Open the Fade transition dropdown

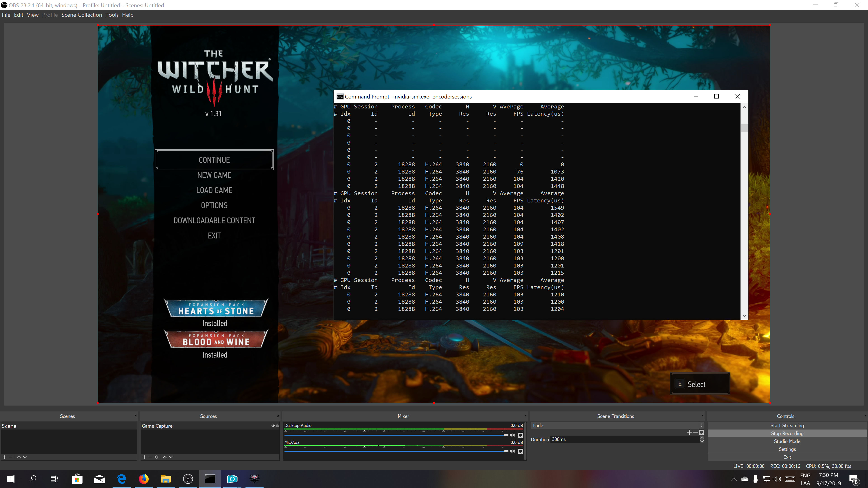[x=617, y=425]
